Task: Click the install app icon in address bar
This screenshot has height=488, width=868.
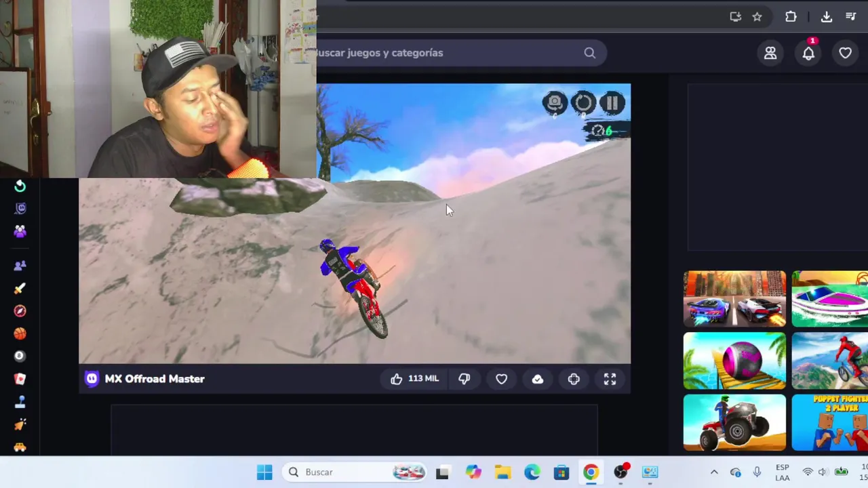Action: click(736, 17)
